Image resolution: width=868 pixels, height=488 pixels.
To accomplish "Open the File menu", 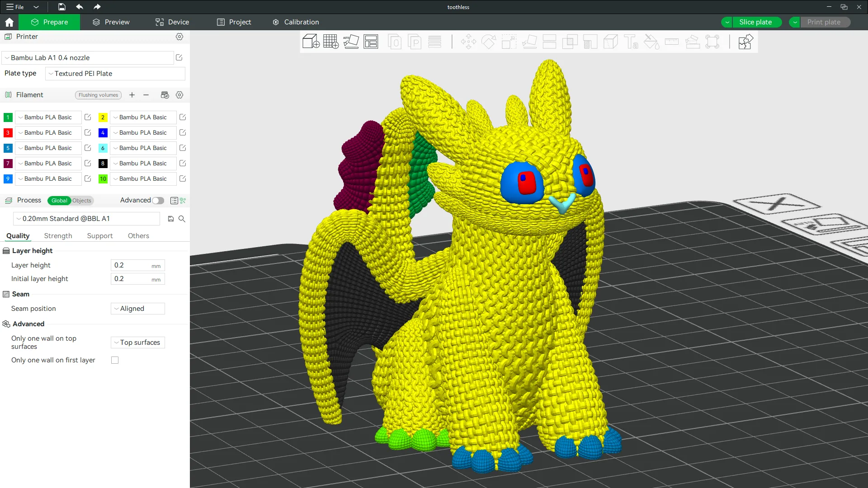I will click(15, 7).
